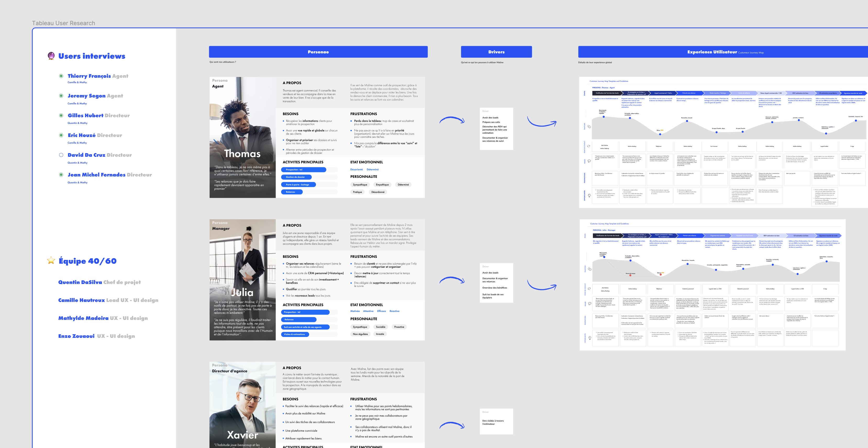Click 'Détails de leur experience global' subtitle
The height and width of the screenshot is (448, 868).
point(595,62)
